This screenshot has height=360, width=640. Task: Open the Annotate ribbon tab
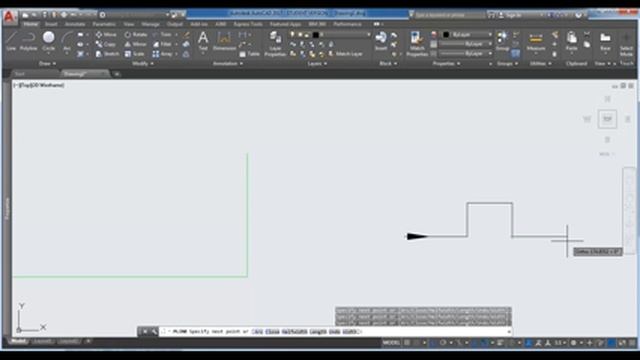75,24
